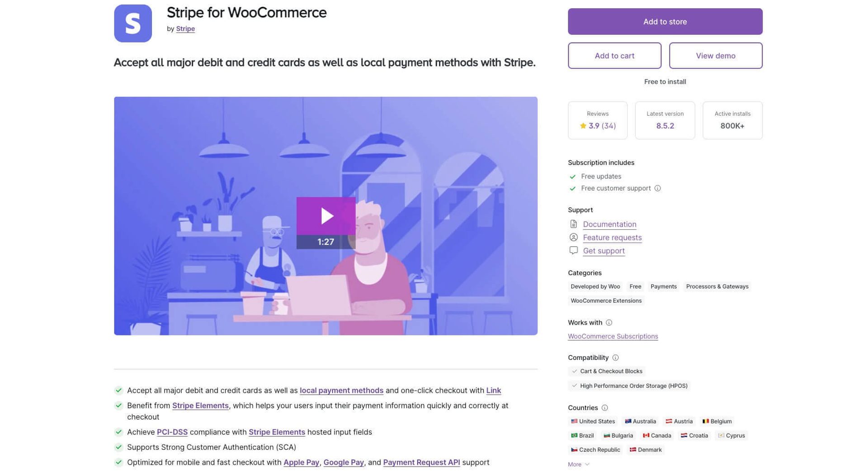Screen dimensions: 868x472
Task: Click the Documentation page icon
Action: (574, 224)
